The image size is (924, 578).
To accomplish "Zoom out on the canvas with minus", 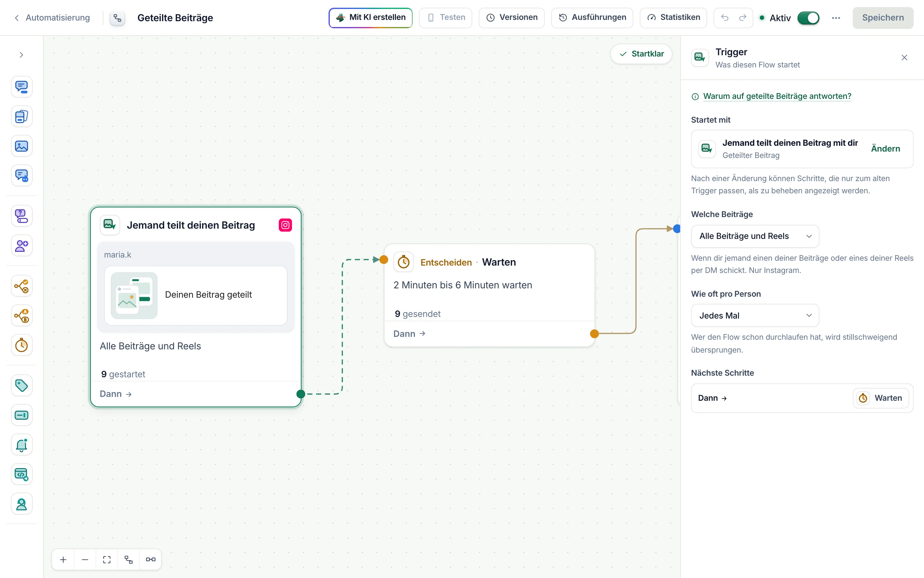I will 85,559.
